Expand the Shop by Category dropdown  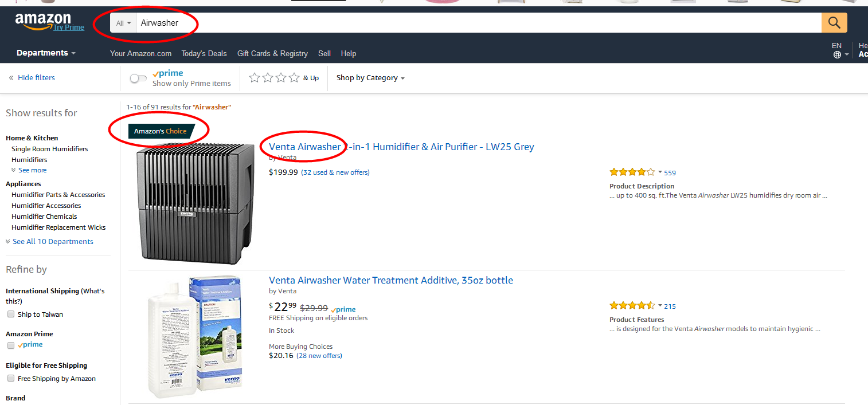[370, 78]
